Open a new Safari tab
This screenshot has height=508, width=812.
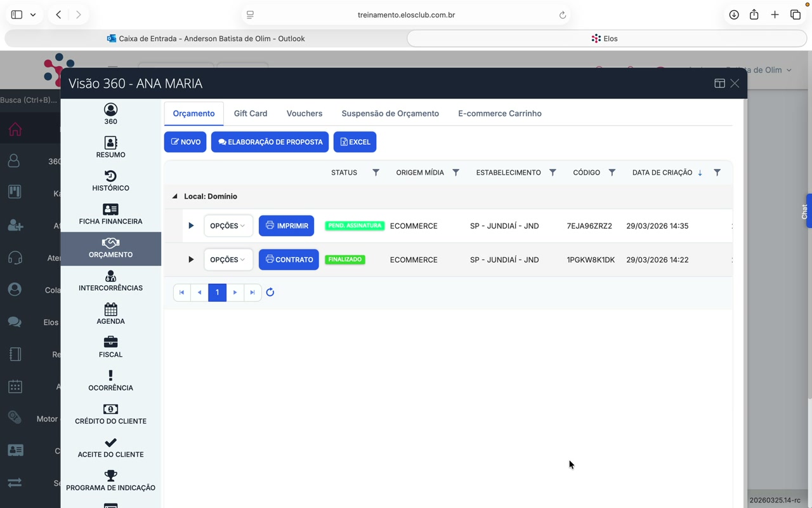click(x=775, y=15)
